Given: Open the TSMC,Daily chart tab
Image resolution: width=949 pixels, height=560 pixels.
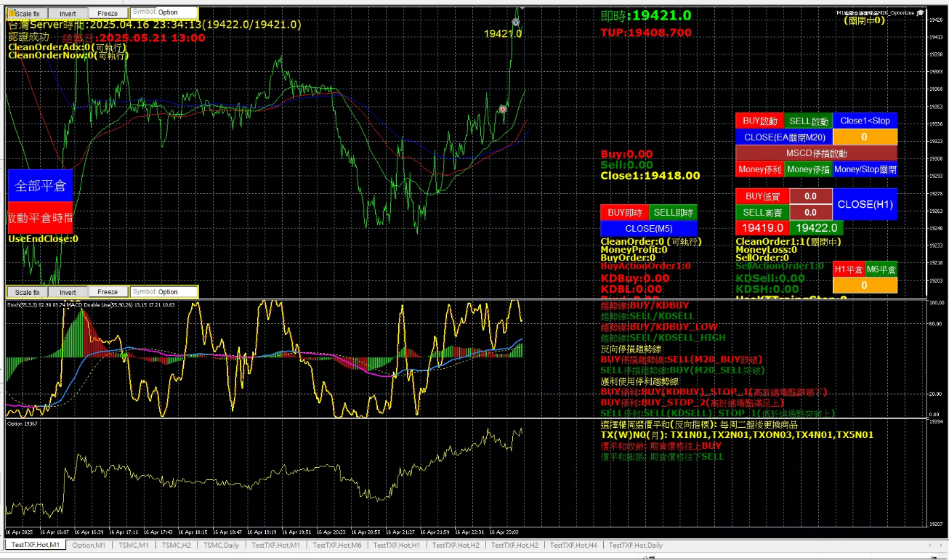Looking at the screenshot, I should click(221, 545).
